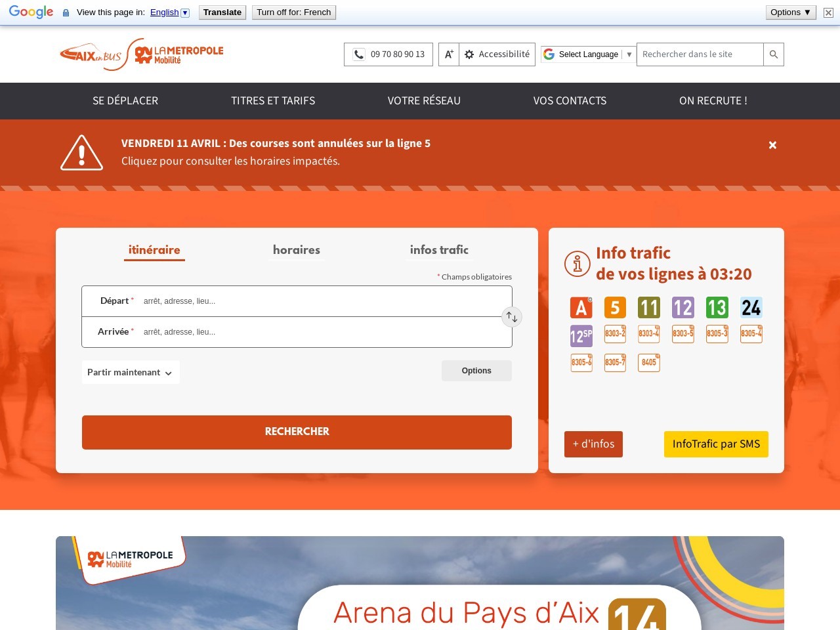Screen dimensions: 840x630
Task: Open TITRES ET TARIFS menu
Action: (x=273, y=100)
